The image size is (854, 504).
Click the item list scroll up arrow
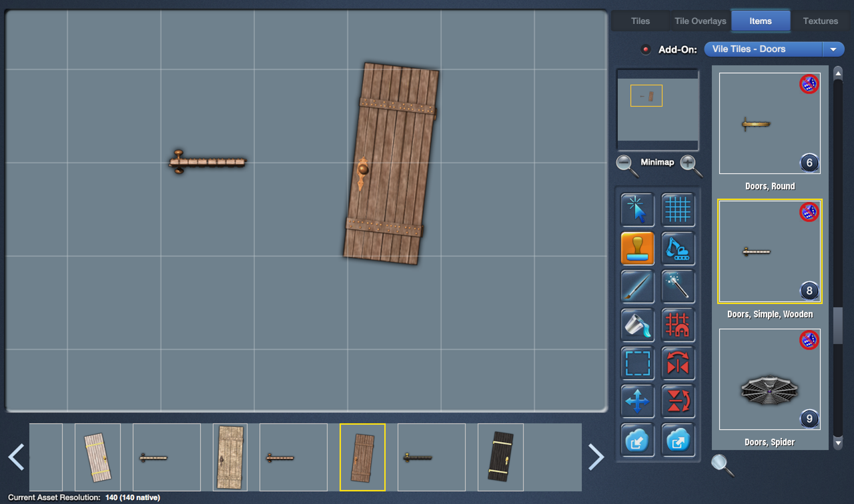coord(838,72)
